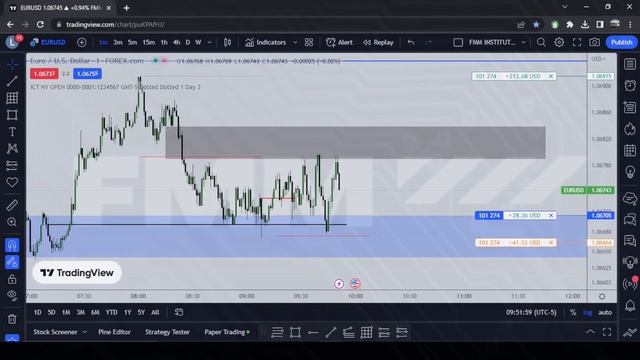Open the go to date icon
Viewport: 640px width, 360px height.
179,312
